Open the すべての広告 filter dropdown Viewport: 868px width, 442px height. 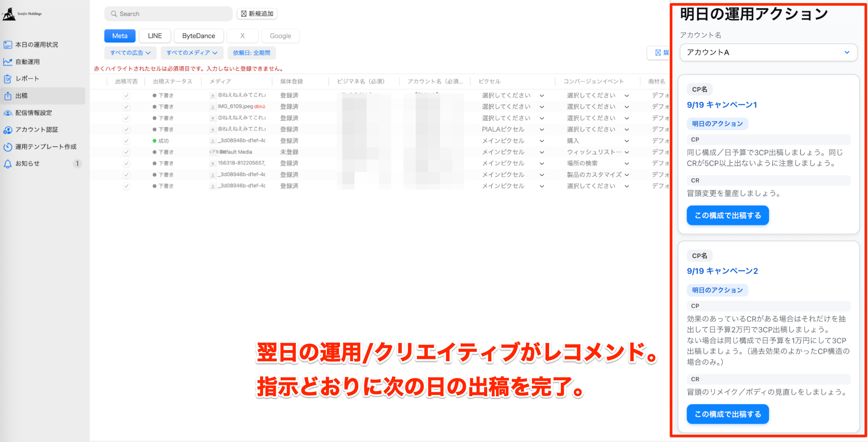pos(130,53)
